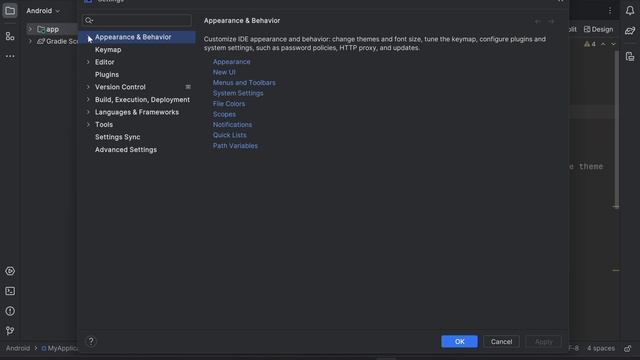640x360 pixels.
Task: Expand the Version Control settings section
Action: click(x=88, y=87)
